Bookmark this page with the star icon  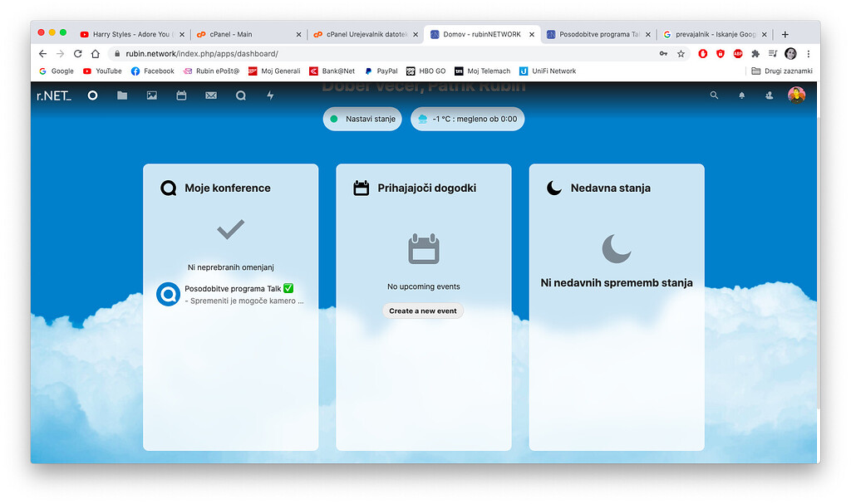pos(681,53)
